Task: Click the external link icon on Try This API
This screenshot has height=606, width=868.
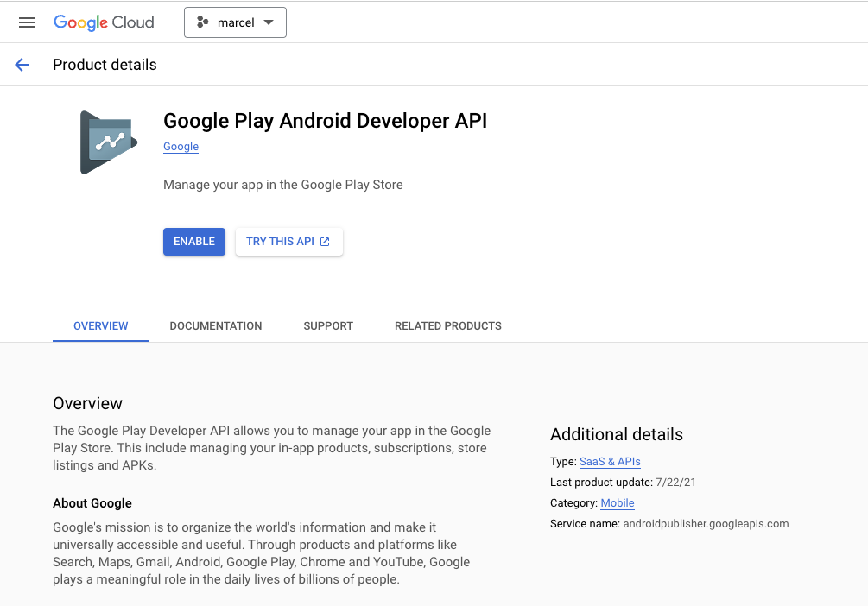Action: (x=325, y=242)
